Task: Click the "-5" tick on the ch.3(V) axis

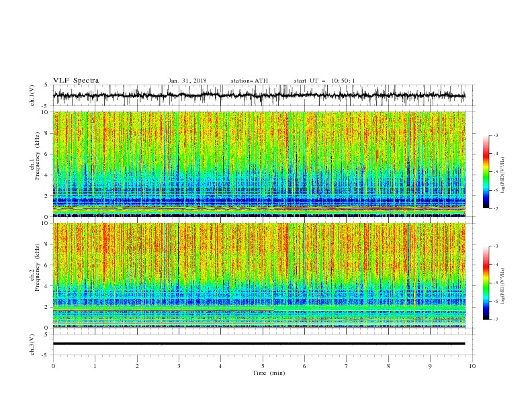Action: click(x=46, y=355)
